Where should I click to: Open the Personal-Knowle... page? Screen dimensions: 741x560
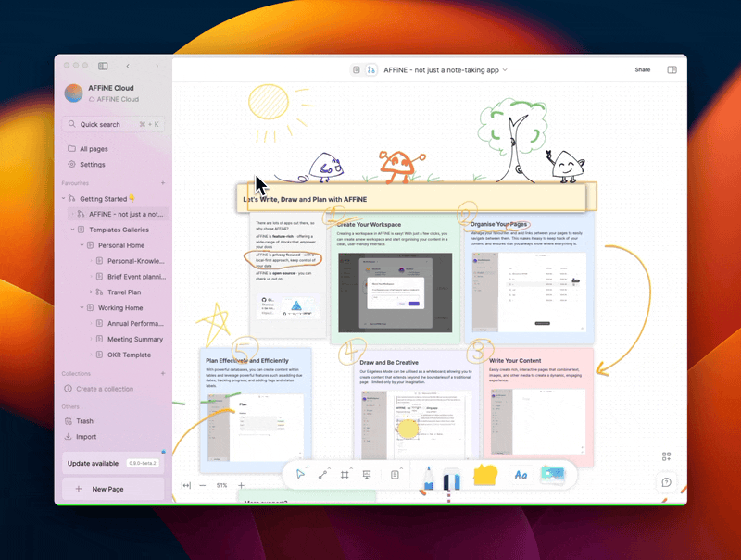(x=135, y=261)
